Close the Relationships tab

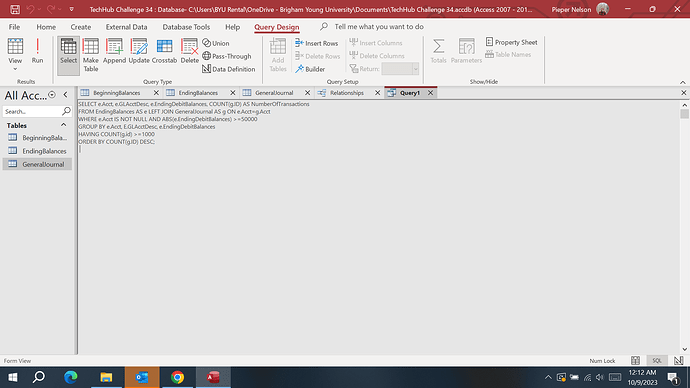378,93
